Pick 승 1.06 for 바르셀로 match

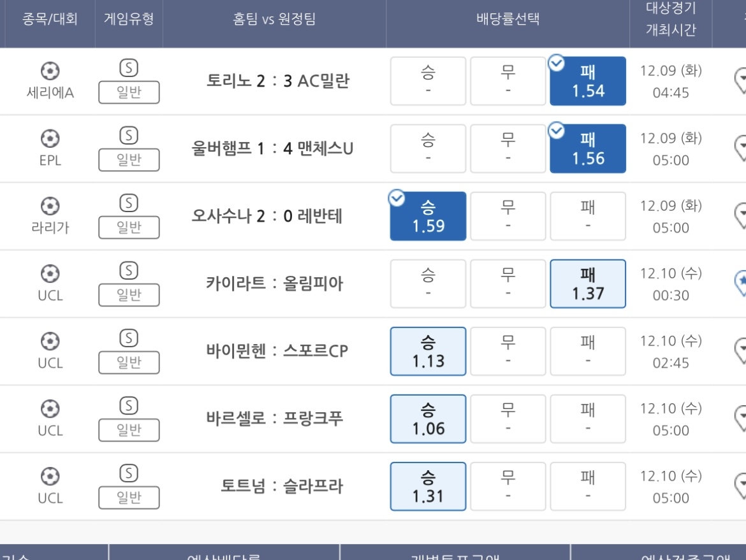tap(428, 419)
